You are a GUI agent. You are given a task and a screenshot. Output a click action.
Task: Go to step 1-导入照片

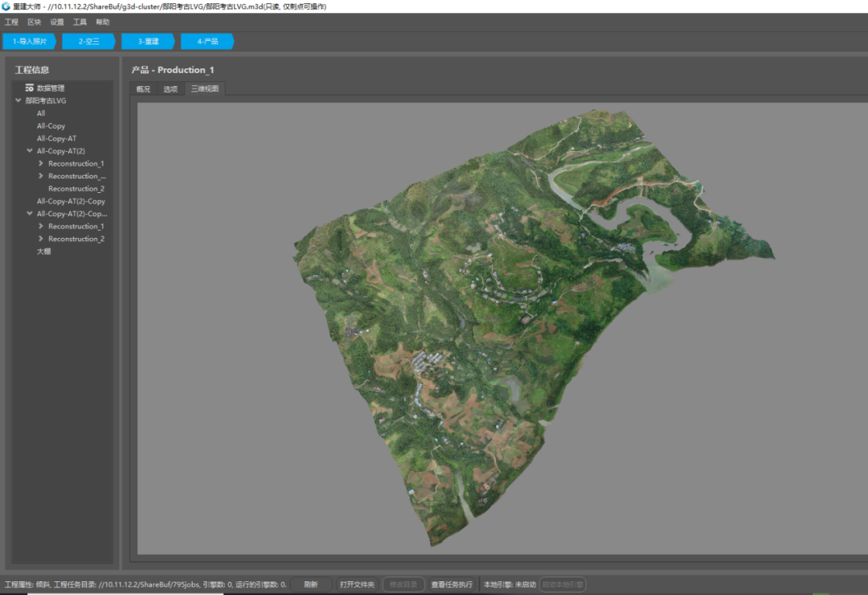[29, 41]
